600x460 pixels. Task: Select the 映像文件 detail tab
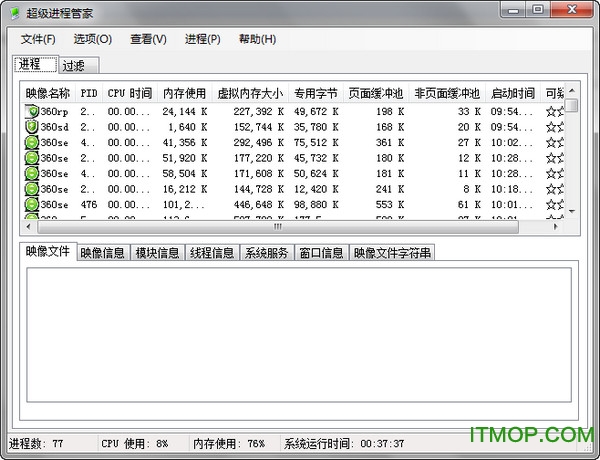tap(48, 251)
